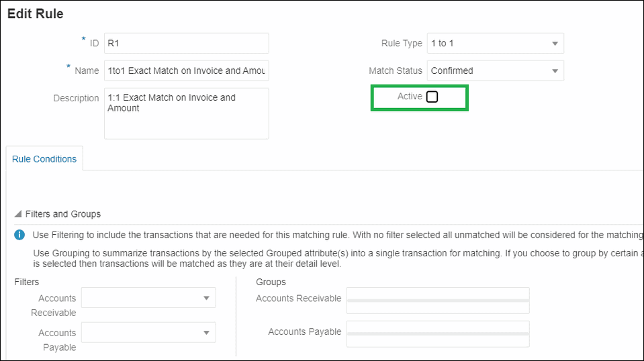Screen dimensions: 644x361
Task: Click the blue information icon
Action: (19, 235)
